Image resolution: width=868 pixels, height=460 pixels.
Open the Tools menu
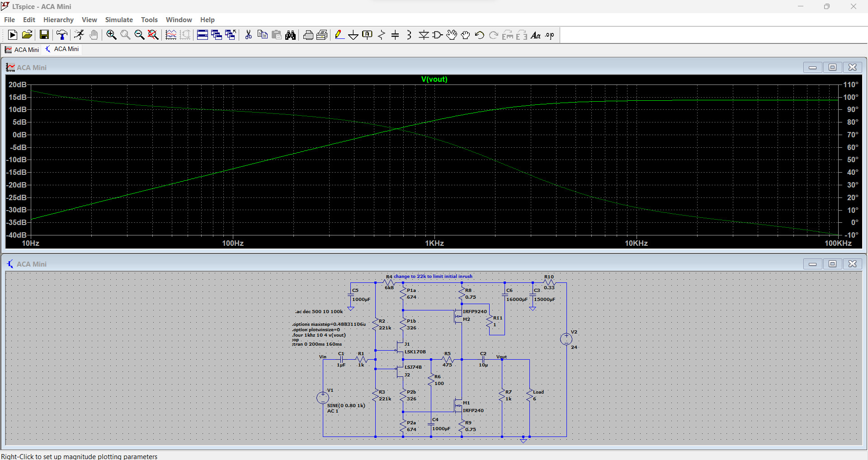tap(149, 20)
